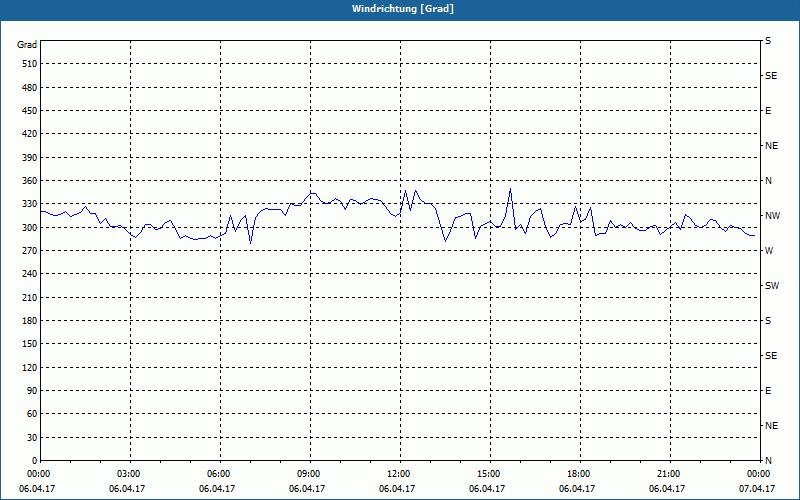Click the 120 y-axis value
This screenshot has width=800, height=500.
(x=30, y=367)
